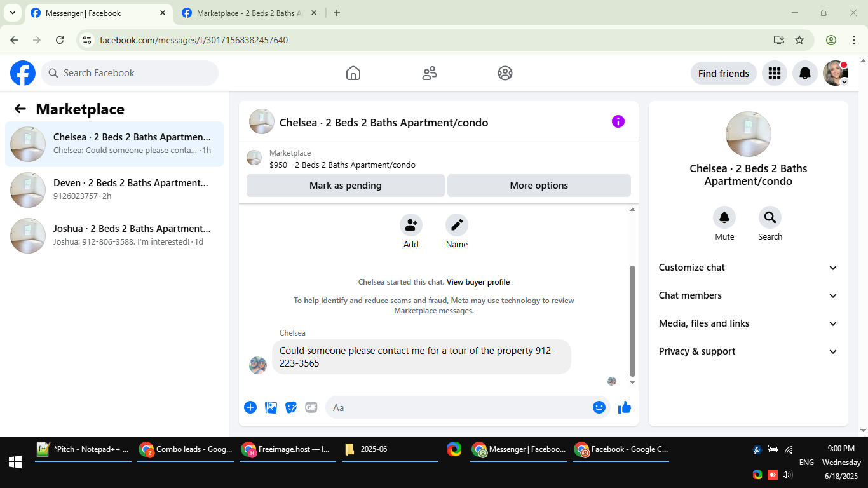
Task: Click the Chrome address bar URL
Action: tap(194, 40)
